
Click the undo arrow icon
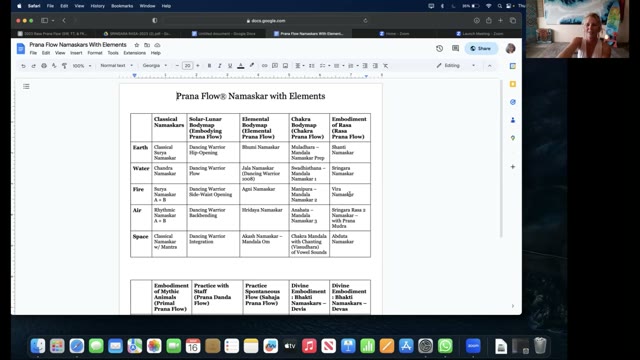point(23,66)
